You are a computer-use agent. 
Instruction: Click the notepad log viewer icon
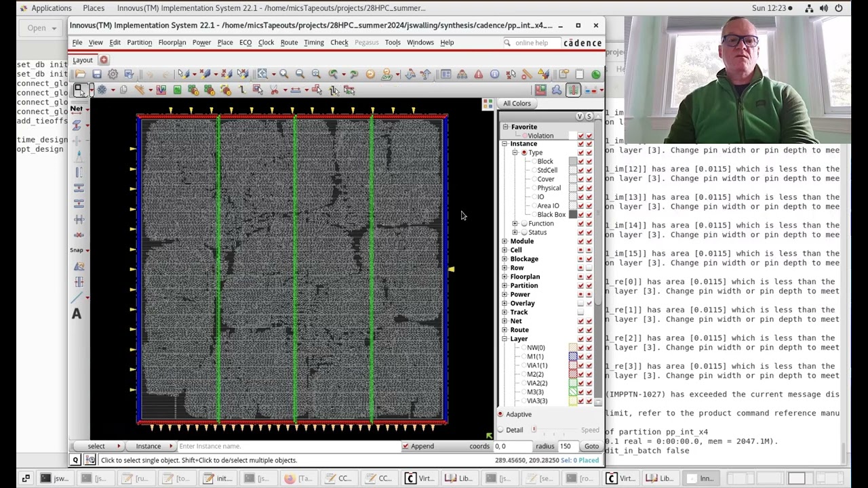pyautogui.click(x=580, y=74)
